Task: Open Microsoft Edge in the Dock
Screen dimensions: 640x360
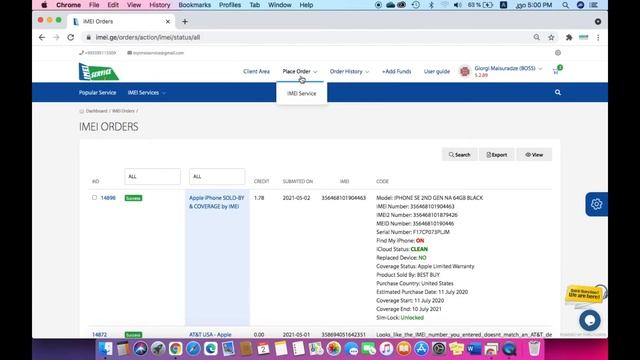Action: click(x=211, y=349)
